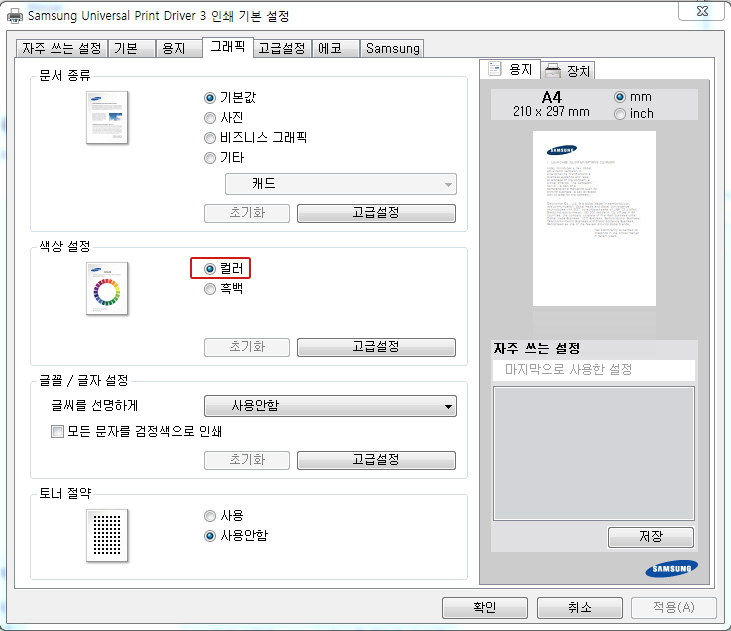Viewport: 731px width, 631px height.
Task: Click the A4 page preview image
Action: click(x=594, y=218)
